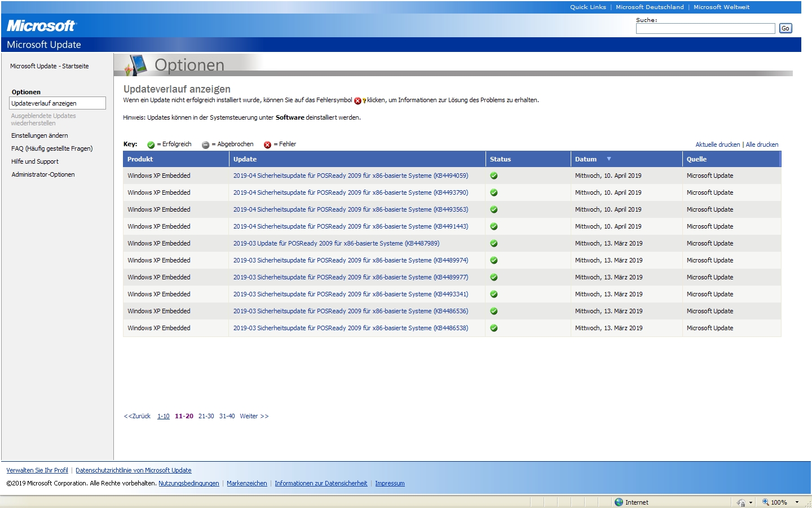
Task: Open 2019-03 Update KB4487989 details
Action: 336,243
